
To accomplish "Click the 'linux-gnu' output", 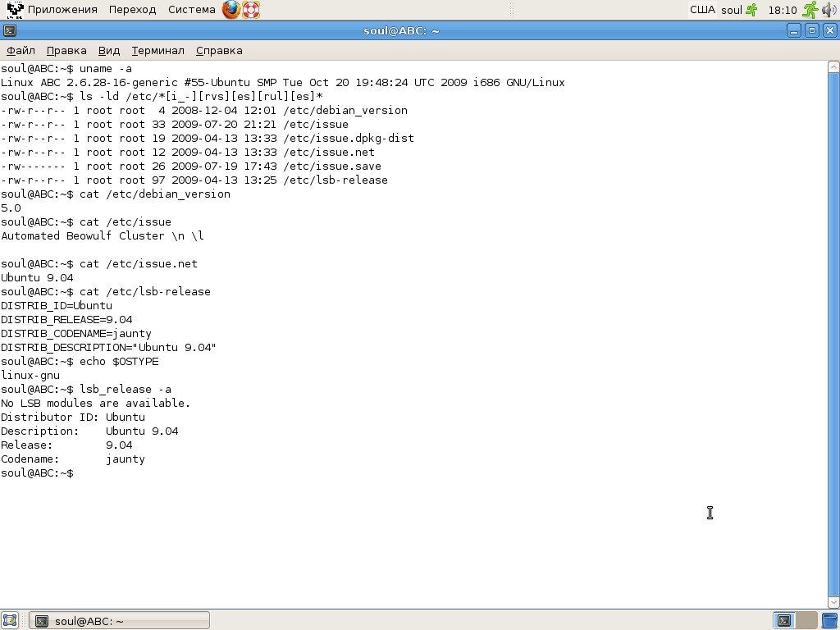I will [x=30, y=375].
